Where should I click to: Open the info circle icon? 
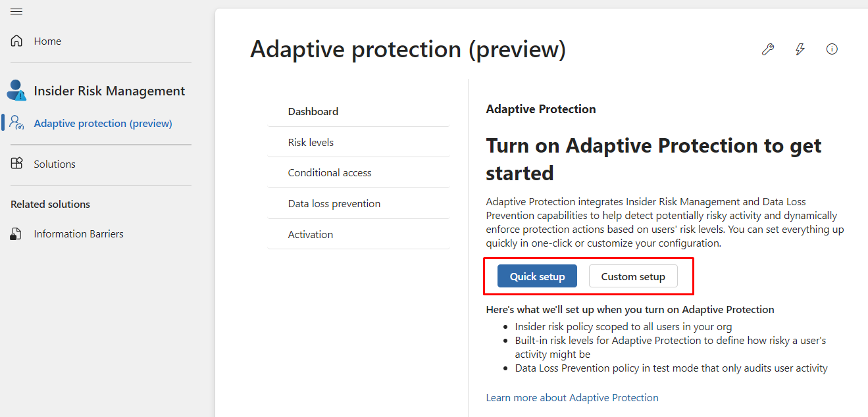click(832, 49)
